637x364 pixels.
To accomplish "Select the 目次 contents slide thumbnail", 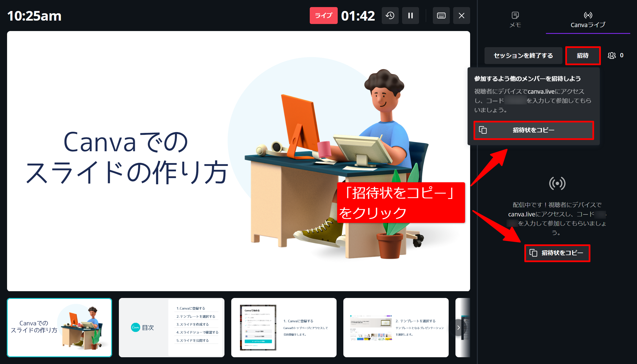I will click(172, 327).
